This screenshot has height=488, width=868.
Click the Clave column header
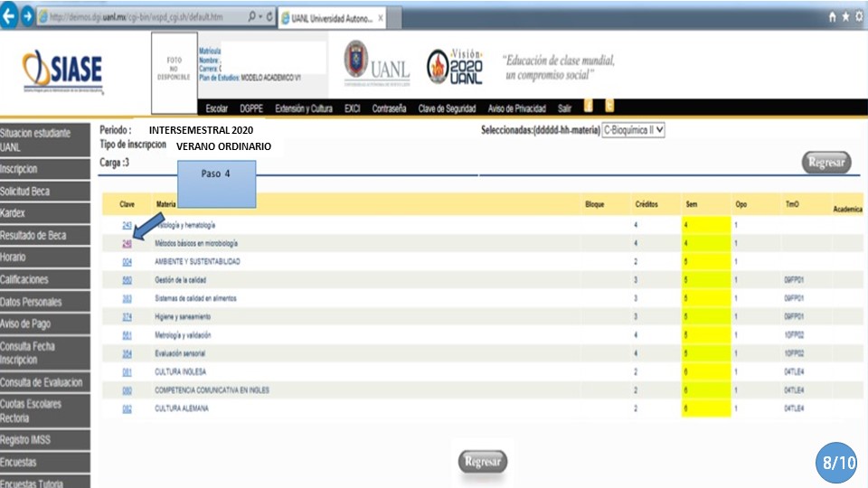tap(127, 204)
